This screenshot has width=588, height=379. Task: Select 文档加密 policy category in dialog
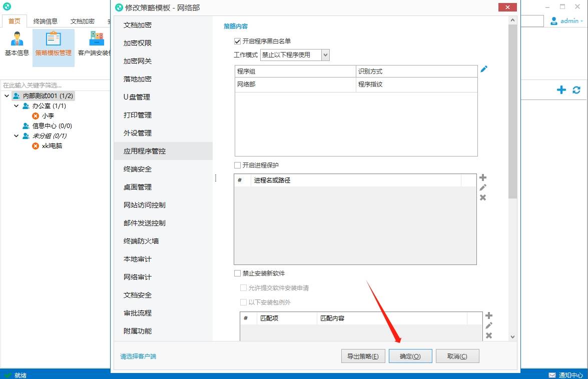point(163,25)
